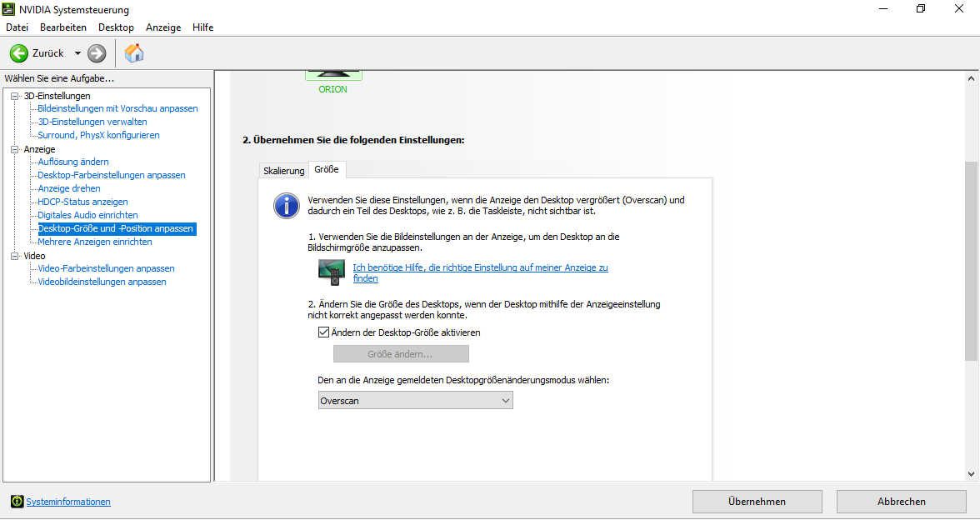Image resolution: width=980 pixels, height=520 pixels.
Task: Collapse the Video tree node
Action: pyautogui.click(x=15, y=256)
